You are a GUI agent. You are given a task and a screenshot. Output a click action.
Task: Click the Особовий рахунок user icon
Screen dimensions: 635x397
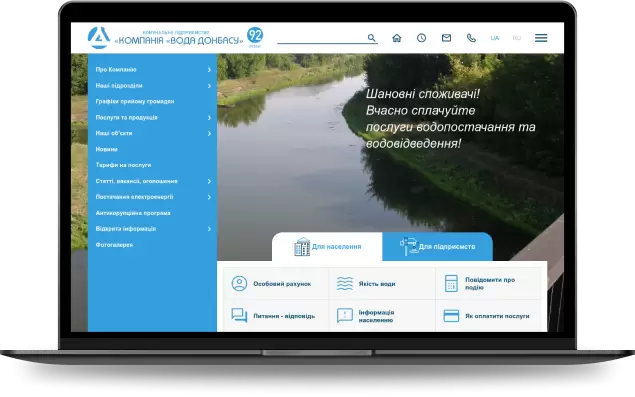(239, 284)
